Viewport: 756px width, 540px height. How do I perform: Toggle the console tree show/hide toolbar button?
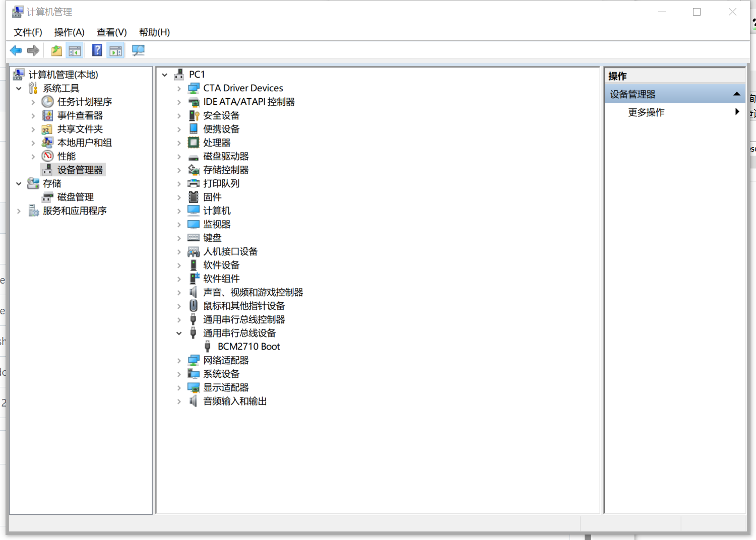[75, 50]
